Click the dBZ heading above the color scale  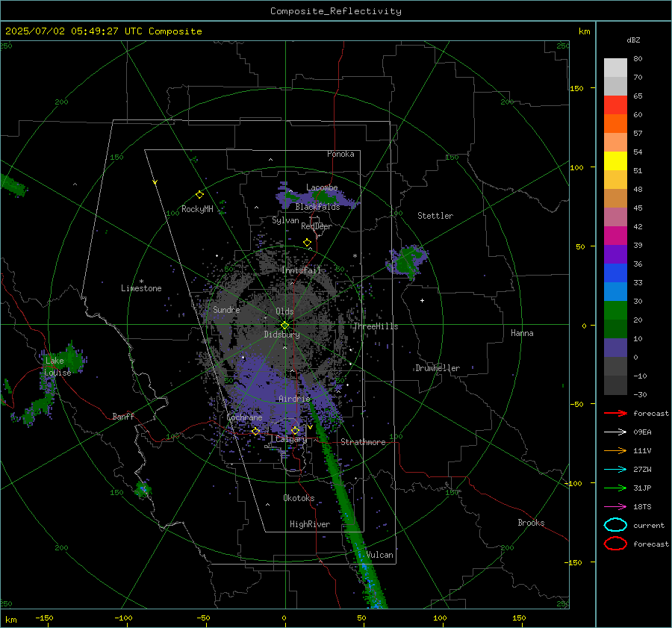click(x=633, y=40)
